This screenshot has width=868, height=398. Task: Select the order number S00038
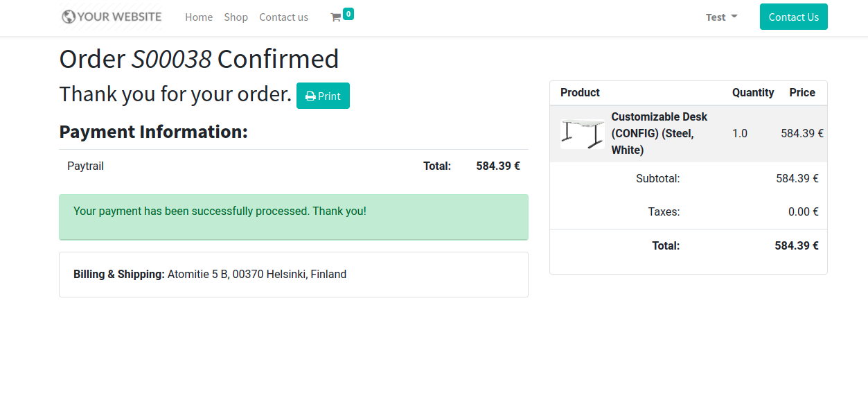coord(171,59)
